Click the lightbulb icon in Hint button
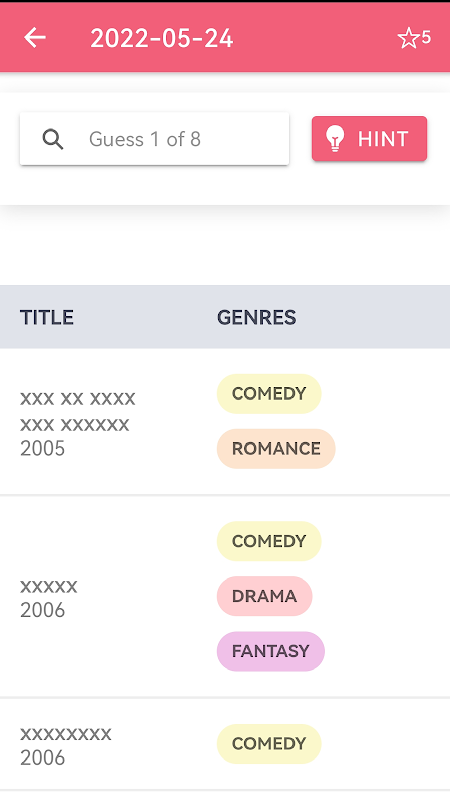 pos(335,139)
